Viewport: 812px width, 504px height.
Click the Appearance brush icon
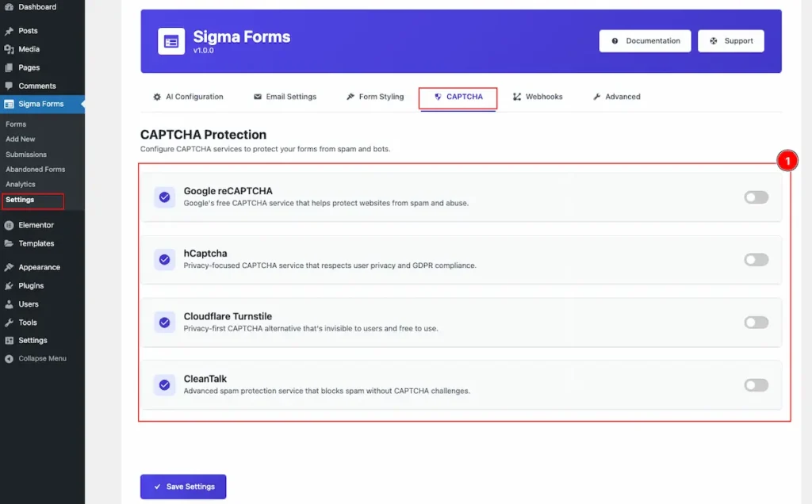pos(9,267)
